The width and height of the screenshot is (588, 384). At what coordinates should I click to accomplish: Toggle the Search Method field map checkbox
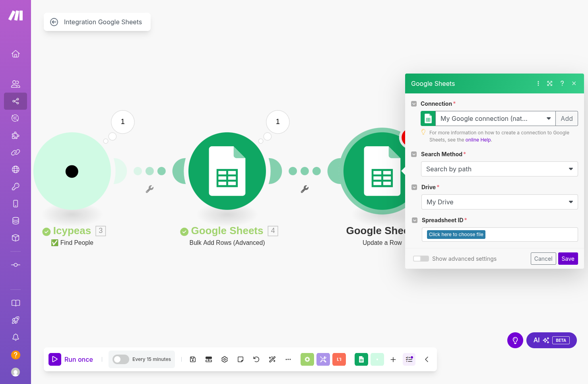point(414,154)
